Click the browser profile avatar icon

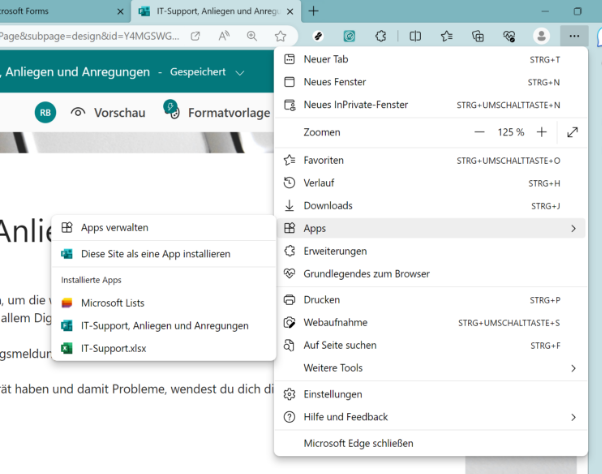coord(542,36)
